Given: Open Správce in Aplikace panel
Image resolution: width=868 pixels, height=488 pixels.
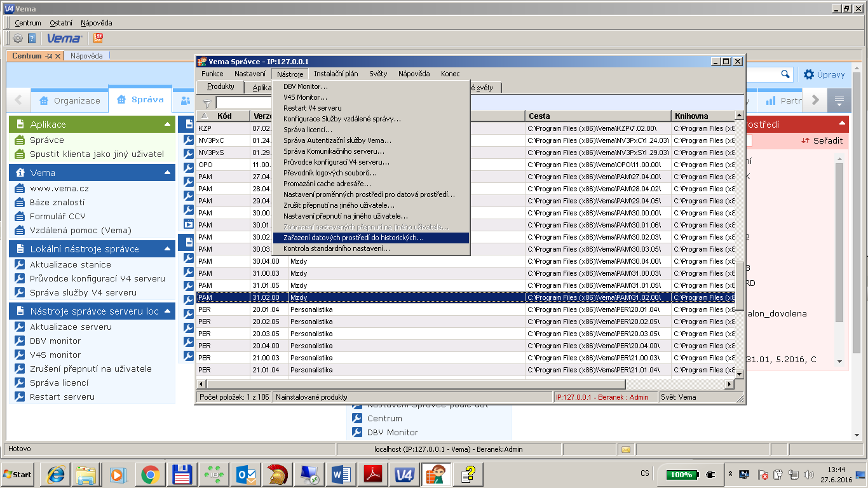Looking at the screenshot, I should click(46, 140).
